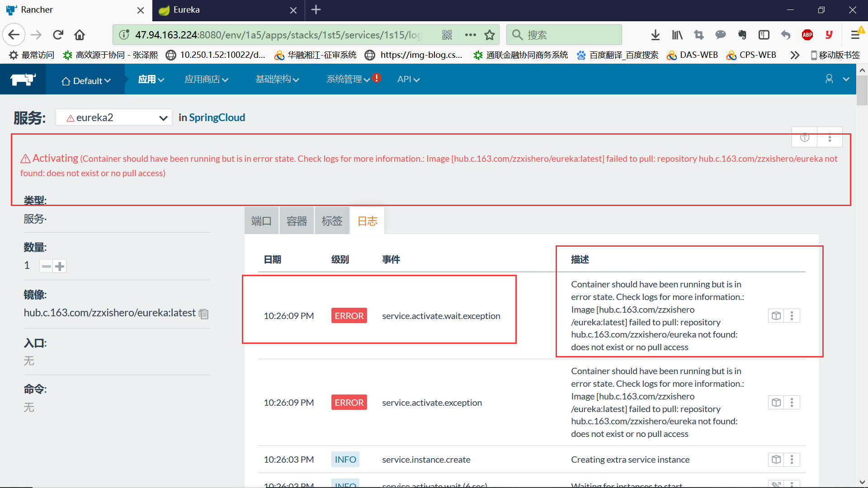Increase service scale with plus button

[60, 266]
